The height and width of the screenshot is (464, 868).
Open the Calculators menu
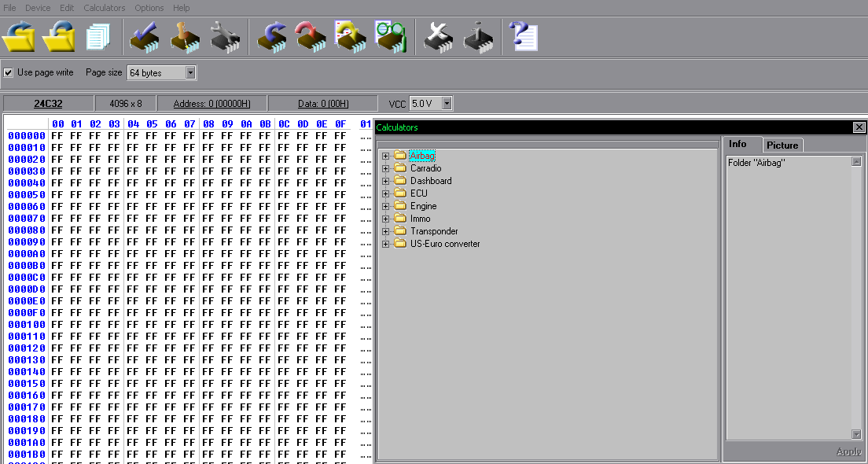pos(104,8)
